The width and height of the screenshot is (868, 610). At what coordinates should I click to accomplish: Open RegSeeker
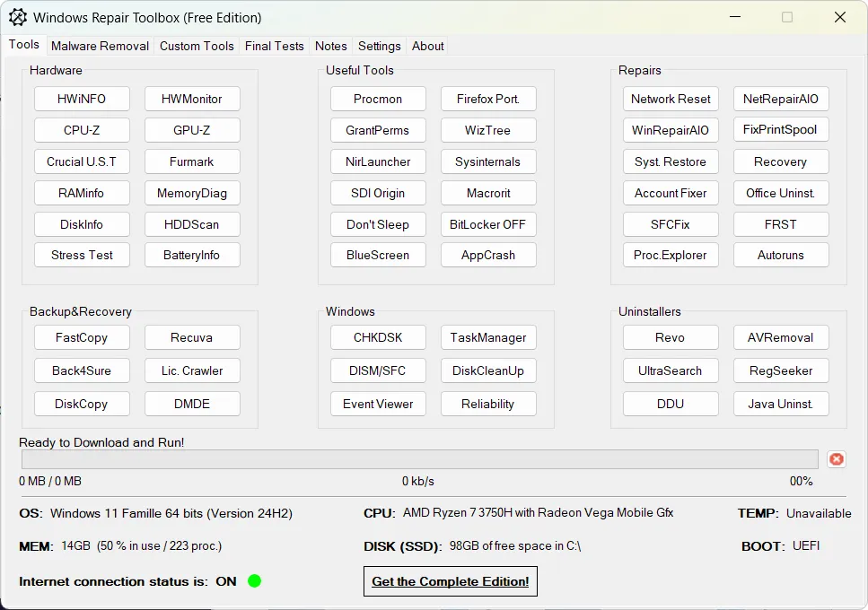pyautogui.click(x=781, y=370)
